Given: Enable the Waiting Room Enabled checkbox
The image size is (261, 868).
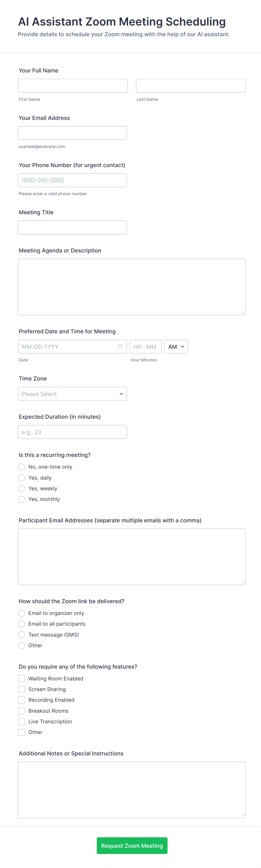Looking at the screenshot, I should coord(22,678).
